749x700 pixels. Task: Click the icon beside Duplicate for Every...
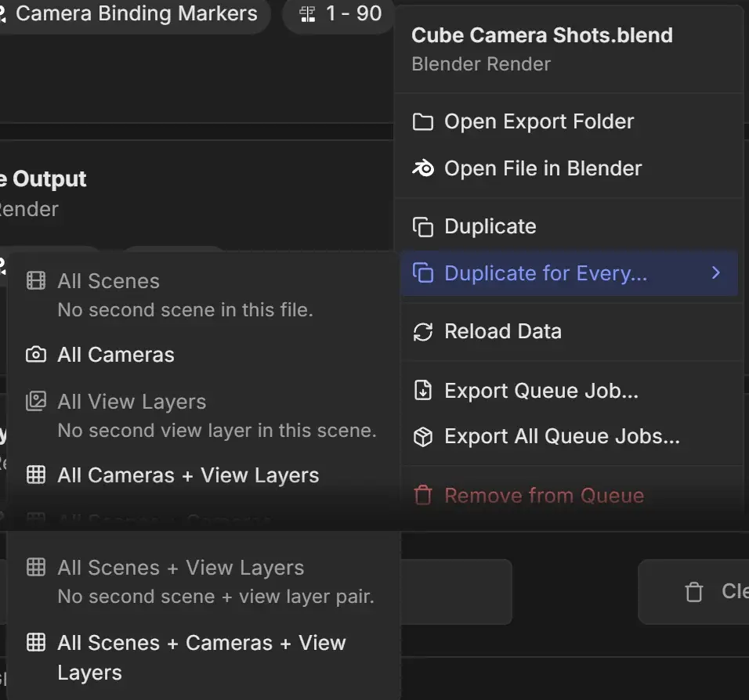tap(423, 273)
